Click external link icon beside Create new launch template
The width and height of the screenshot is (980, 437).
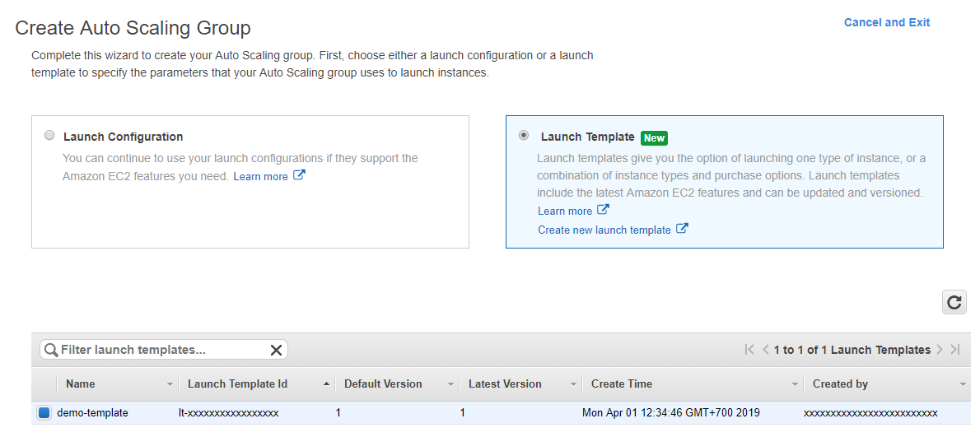tap(682, 229)
